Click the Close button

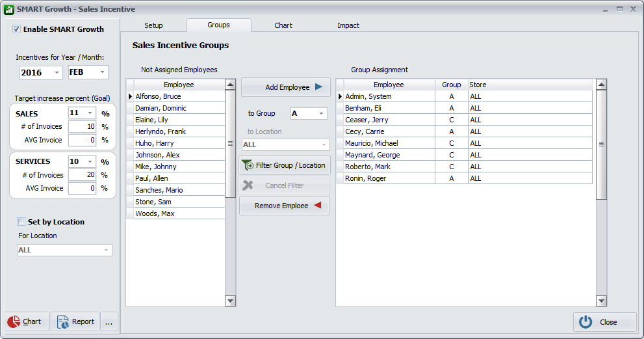point(604,322)
